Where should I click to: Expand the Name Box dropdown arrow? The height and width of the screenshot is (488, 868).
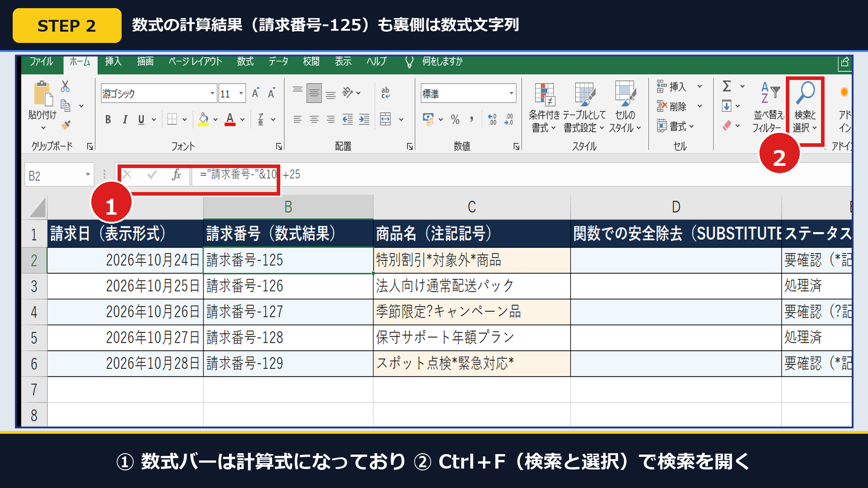[x=88, y=174]
